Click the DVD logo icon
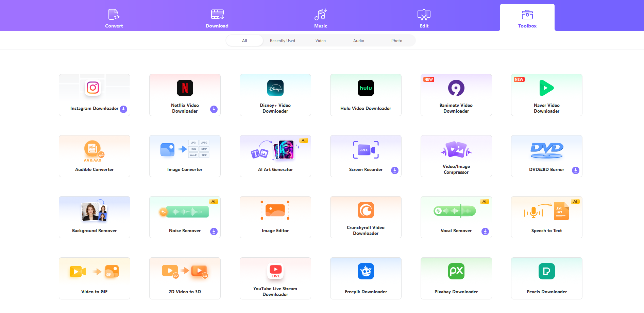The width and height of the screenshot is (644, 313). pyautogui.click(x=547, y=151)
